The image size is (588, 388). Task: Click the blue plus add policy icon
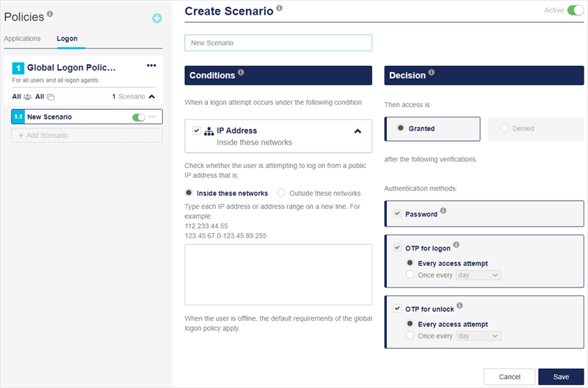pyautogui.click(x=157, y=18)
